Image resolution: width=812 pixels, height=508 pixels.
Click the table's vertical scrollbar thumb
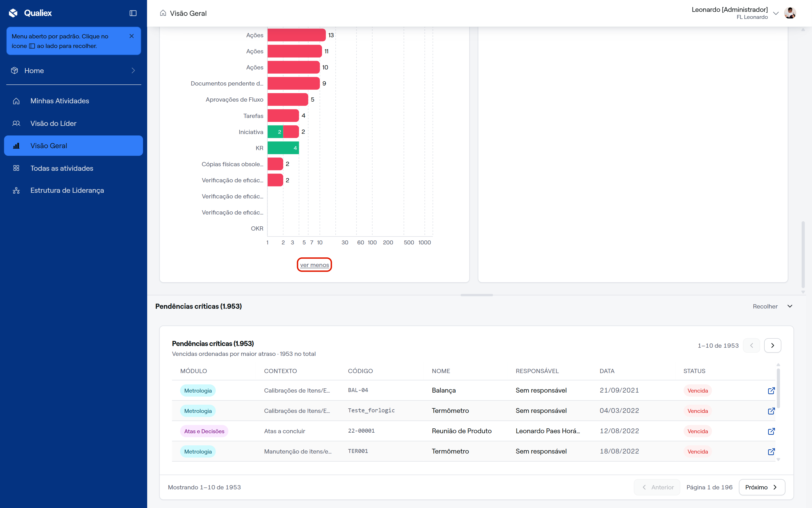tap(778, 388)
